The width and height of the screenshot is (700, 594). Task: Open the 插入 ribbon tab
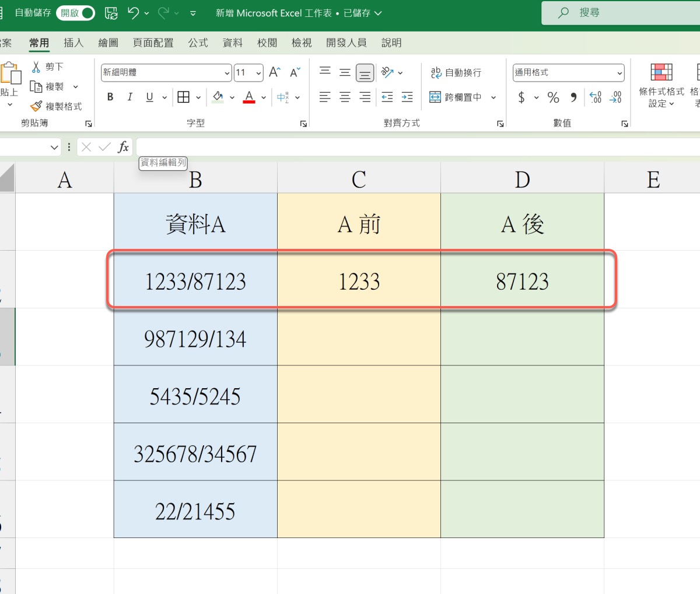pyautogui.click(x=73, y=43)
